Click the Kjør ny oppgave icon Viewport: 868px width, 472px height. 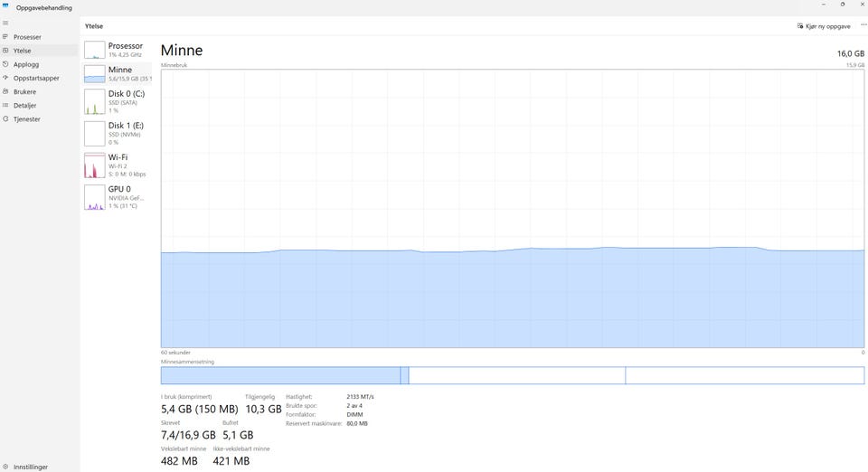tap(800, 26)
